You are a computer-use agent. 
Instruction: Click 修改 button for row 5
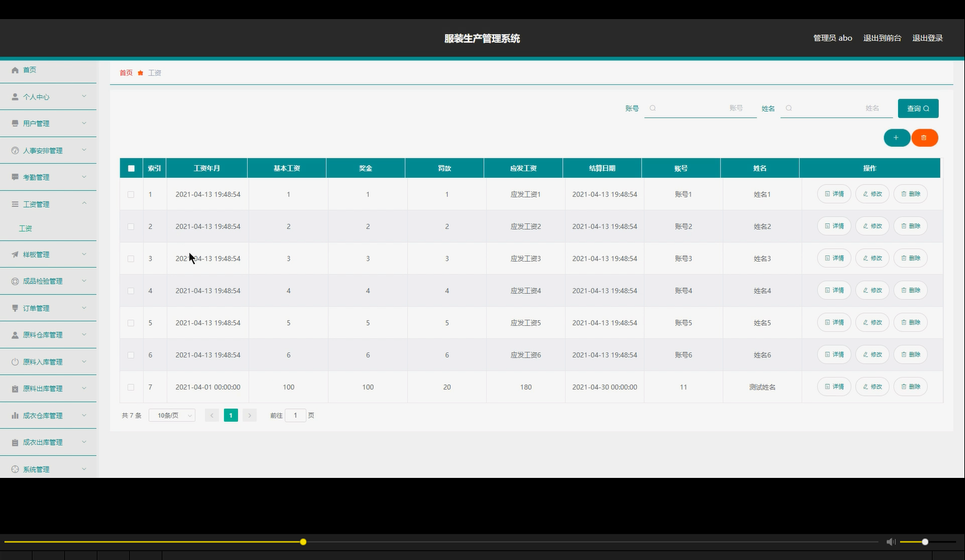872,323
